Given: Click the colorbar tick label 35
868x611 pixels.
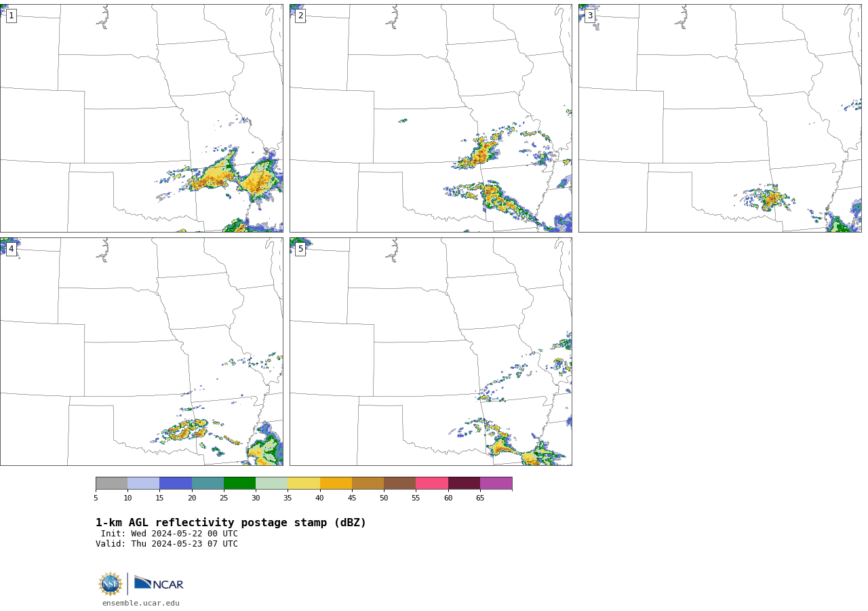Looking at the screenshot, I should (x=288, y=498).
